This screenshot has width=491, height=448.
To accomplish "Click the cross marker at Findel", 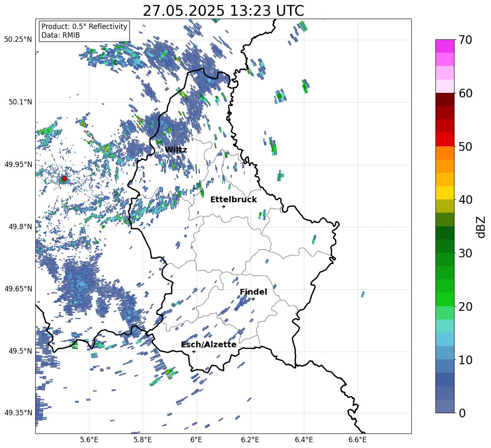I will point(253,299).
